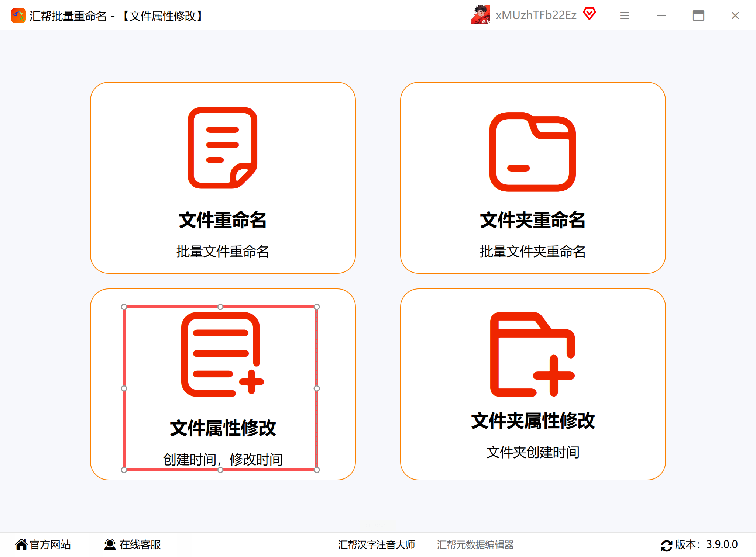Click the home icon for official website
This screenshot has height=557, width=756.
pos(21,544)
